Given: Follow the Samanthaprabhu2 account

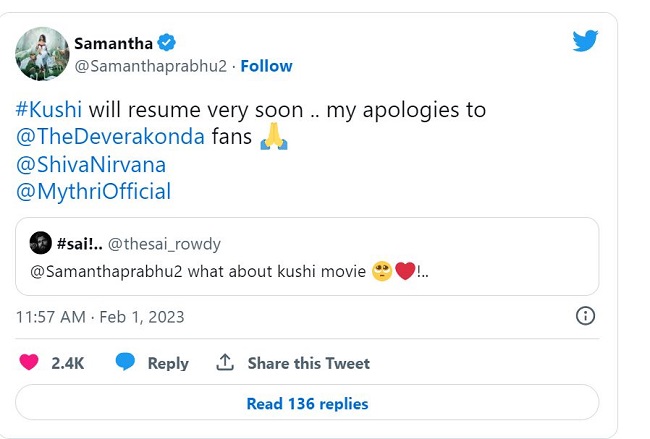Looking at the screenshot, I should 267,66.
